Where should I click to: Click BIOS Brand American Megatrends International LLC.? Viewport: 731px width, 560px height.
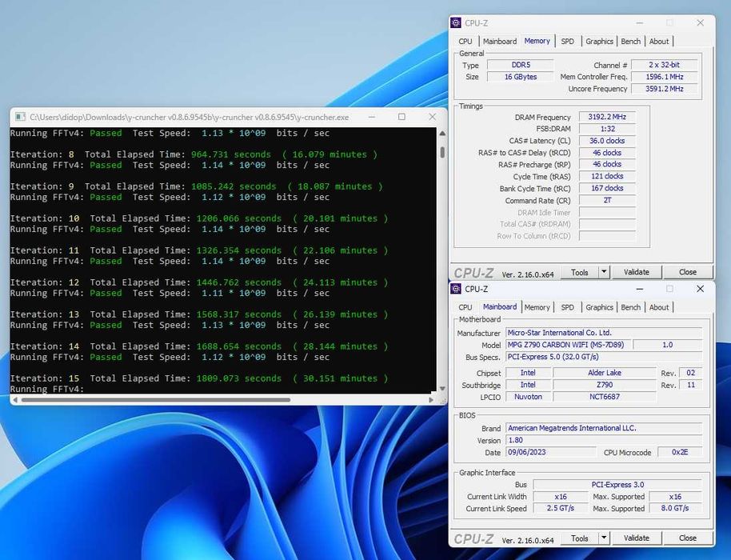coord(604,428)
